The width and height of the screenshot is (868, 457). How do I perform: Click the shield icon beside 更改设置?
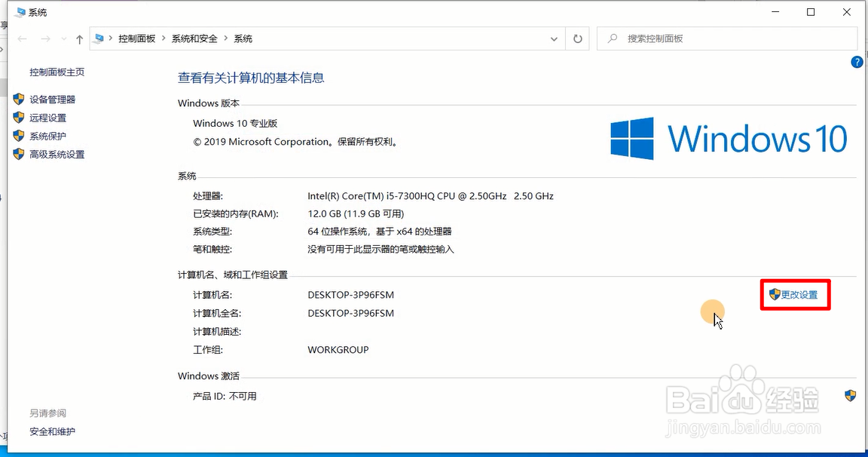coord(775,294)
